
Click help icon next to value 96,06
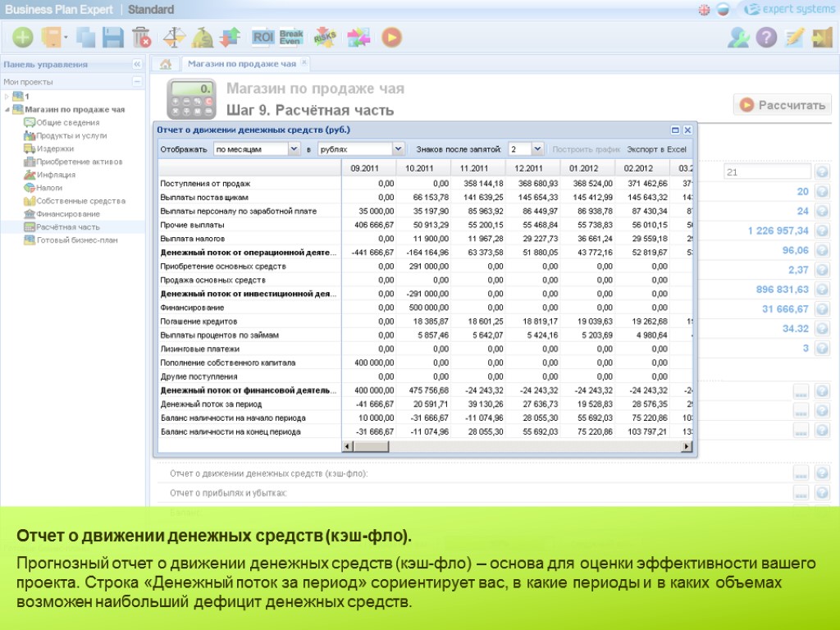822,250
